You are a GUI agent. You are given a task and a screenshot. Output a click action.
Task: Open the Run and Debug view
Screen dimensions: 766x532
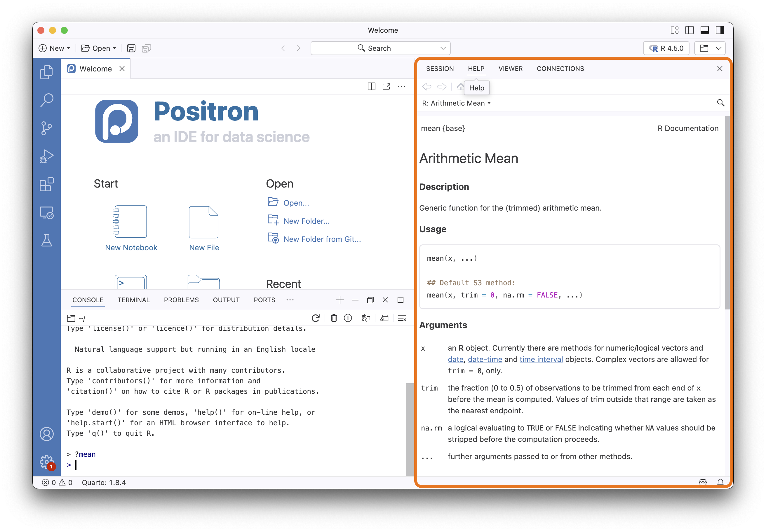[x=46, y=156]
